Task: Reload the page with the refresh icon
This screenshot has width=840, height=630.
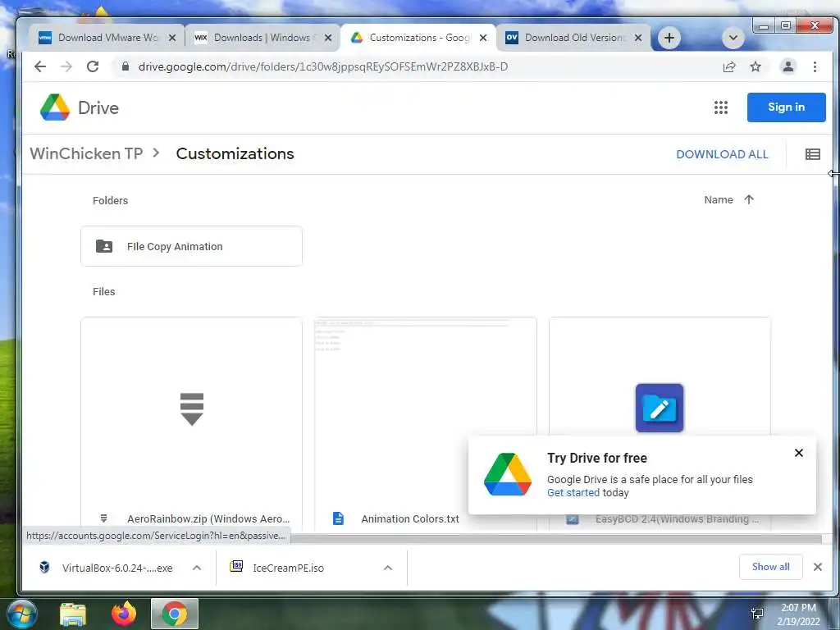Action: tap(93, 66)
